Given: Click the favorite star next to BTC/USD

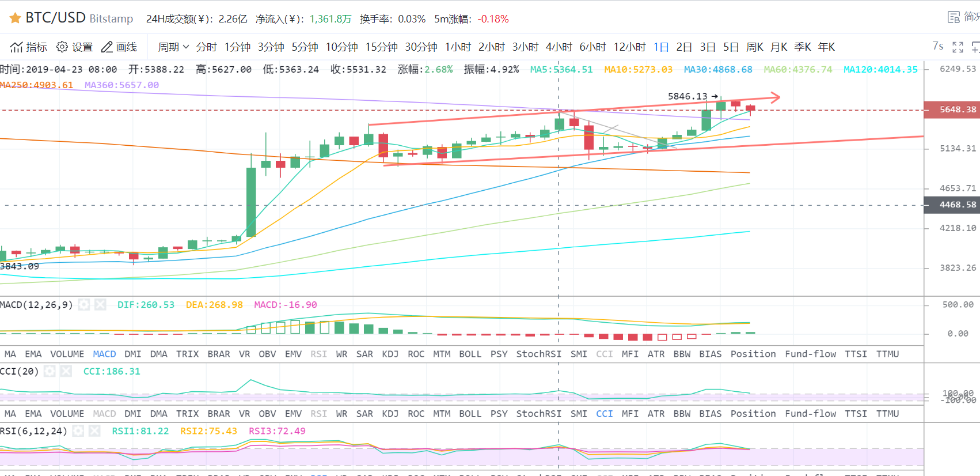Looking at the screenshot, I should 15,18.
